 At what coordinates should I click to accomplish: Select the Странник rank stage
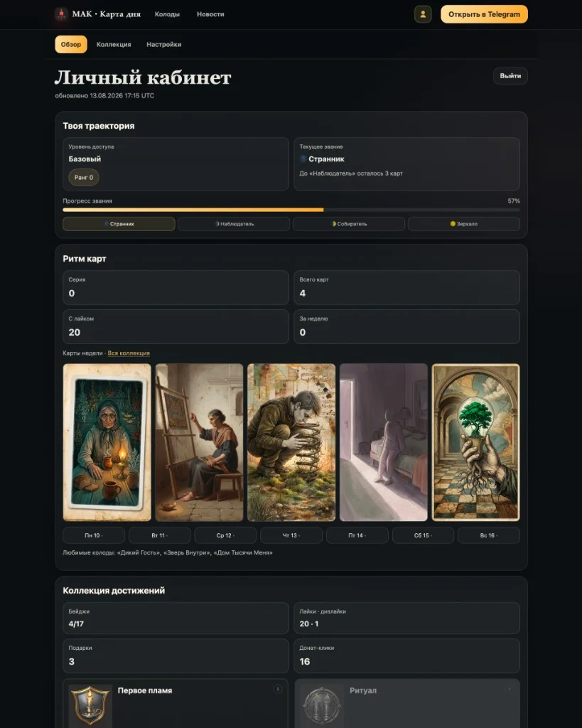coord(119,224)
